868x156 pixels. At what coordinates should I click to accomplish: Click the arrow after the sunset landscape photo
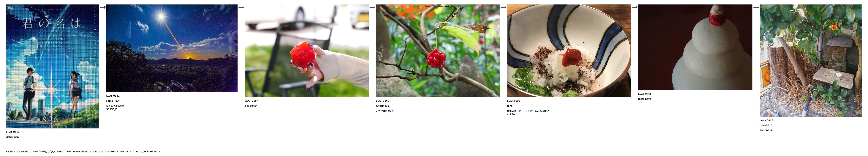click(x=241, y=8)
